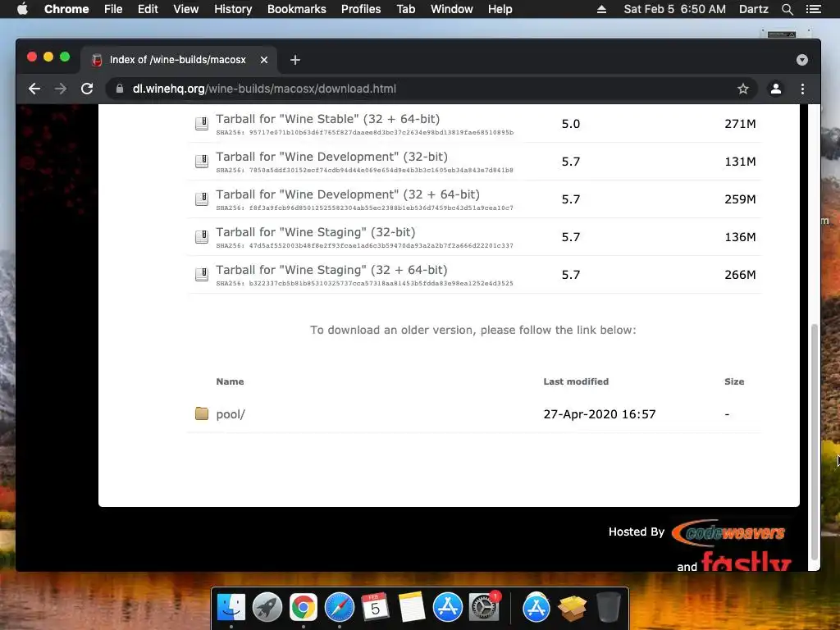Image resolution: width=840 pixels, height=630 pixels.
Task: Download Tarball for "Wine Staging" (32-bit)
Action: tap(316, 232)
